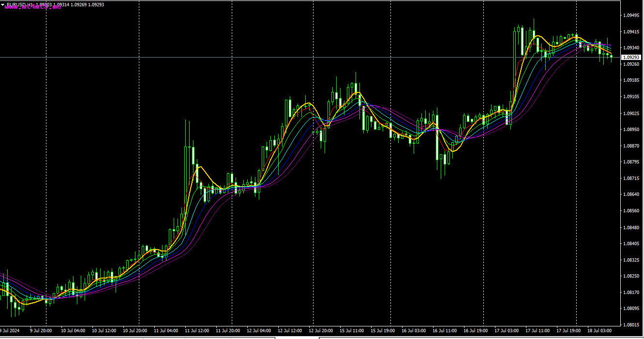Image resolution: width=644 pixels, height=339 pixels.
Task: Click the 1.08015 price at scale bottom
Action: point(631,324)
